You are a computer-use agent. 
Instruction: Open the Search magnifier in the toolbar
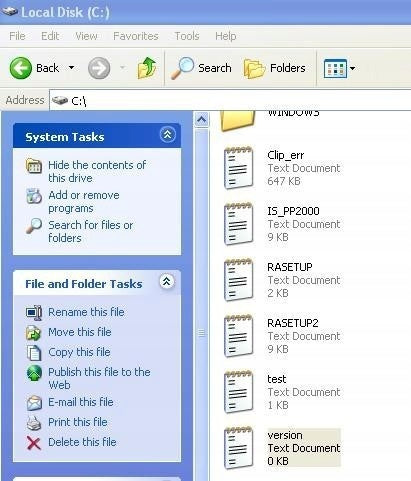[x=182, y=68]
